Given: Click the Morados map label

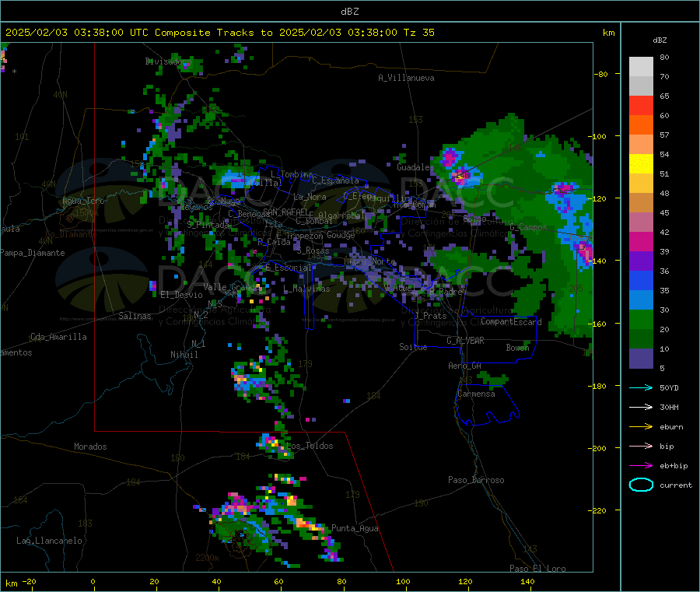Looking at the screenshot, I should coord(90,447).
